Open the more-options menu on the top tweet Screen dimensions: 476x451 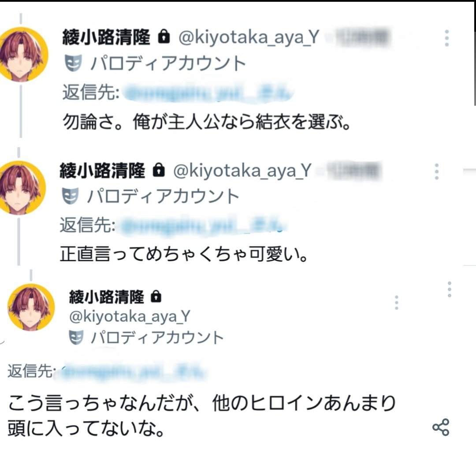tap(446, 39)
